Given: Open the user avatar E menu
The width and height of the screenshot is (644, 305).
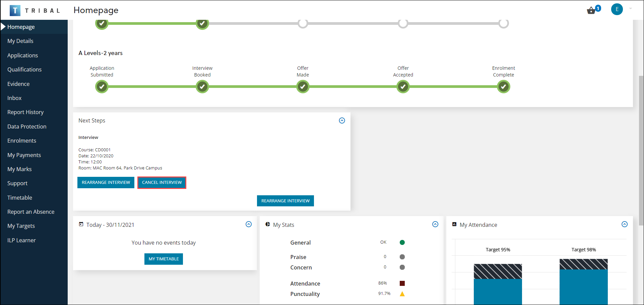Looking at the screenshot, I should (617, 9).
